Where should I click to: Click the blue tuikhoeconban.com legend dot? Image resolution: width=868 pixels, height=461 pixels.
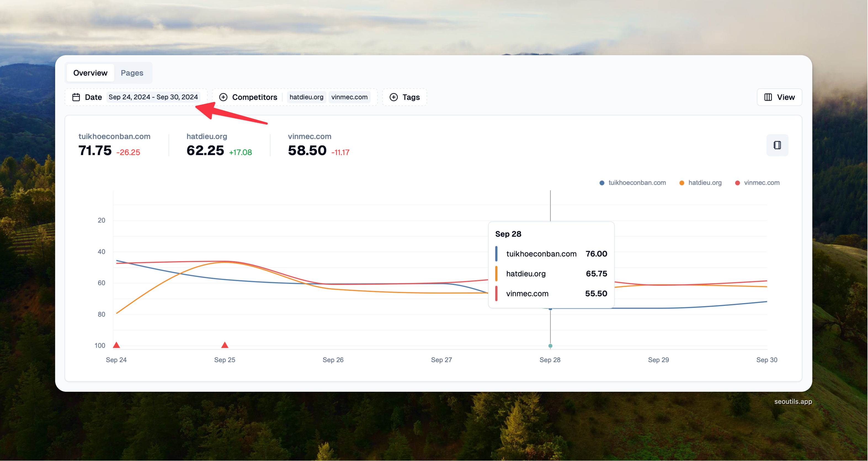coord(602,183)
